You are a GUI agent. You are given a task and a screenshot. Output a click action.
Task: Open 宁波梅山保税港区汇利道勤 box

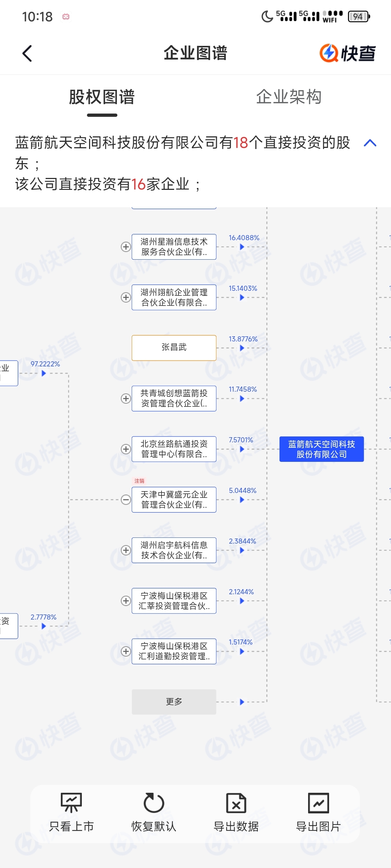click(x=174, y=651)
